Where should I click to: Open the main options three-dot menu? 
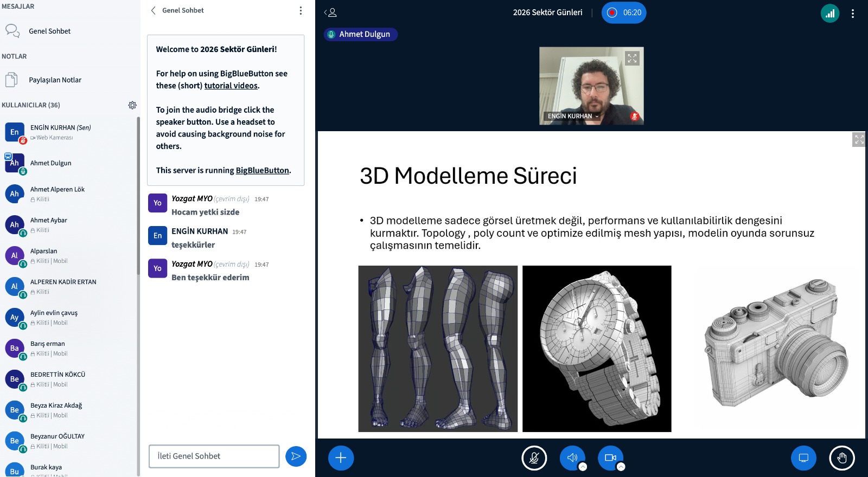click(853, 14)
